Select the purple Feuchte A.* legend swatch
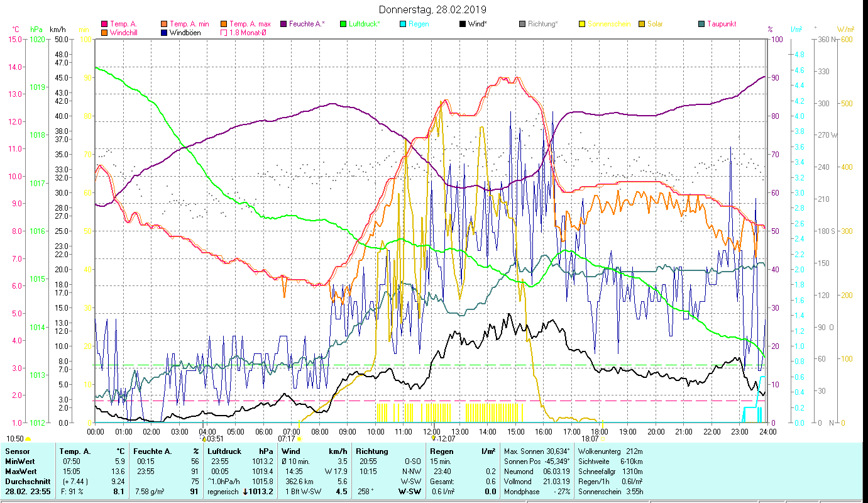The image size is (868, 503). click(283, 25)
